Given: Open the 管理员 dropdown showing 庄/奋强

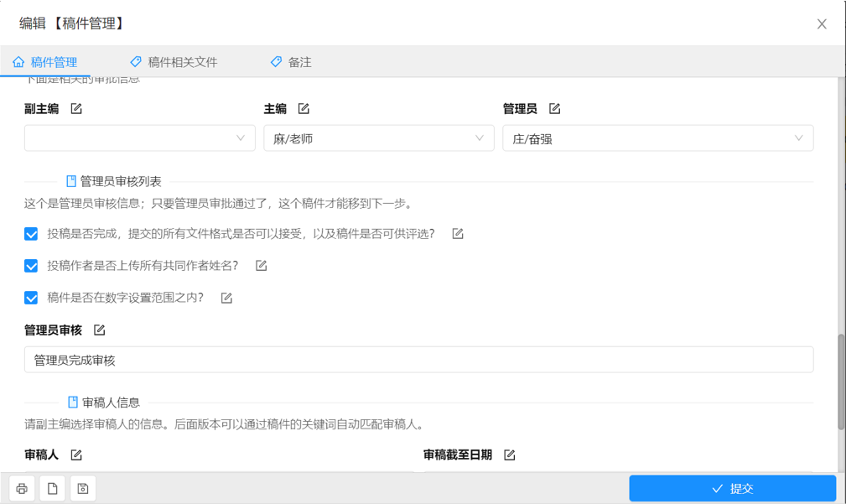Looking at the screenshot, I should coord(657,138).
